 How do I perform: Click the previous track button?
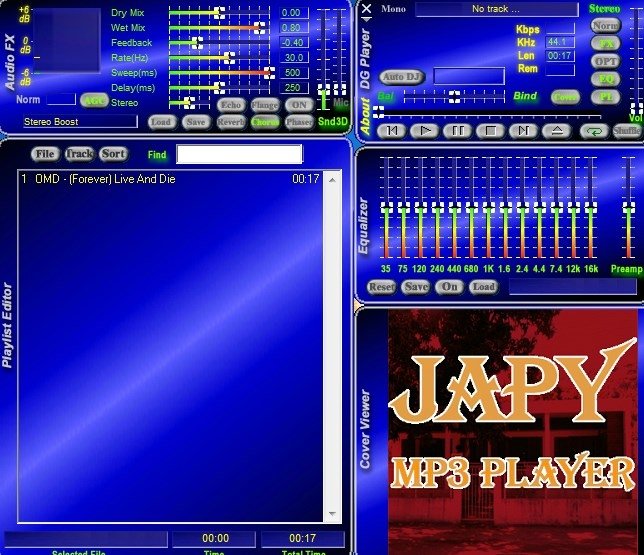click(x=392, y=131)
